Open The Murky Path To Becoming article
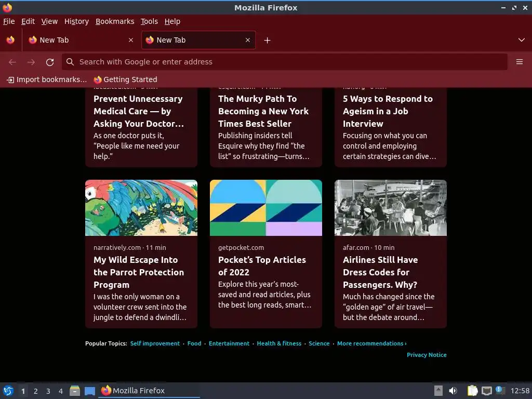This screenshot has height=399, width=532. pyautogui.click(x=263, y=111)
